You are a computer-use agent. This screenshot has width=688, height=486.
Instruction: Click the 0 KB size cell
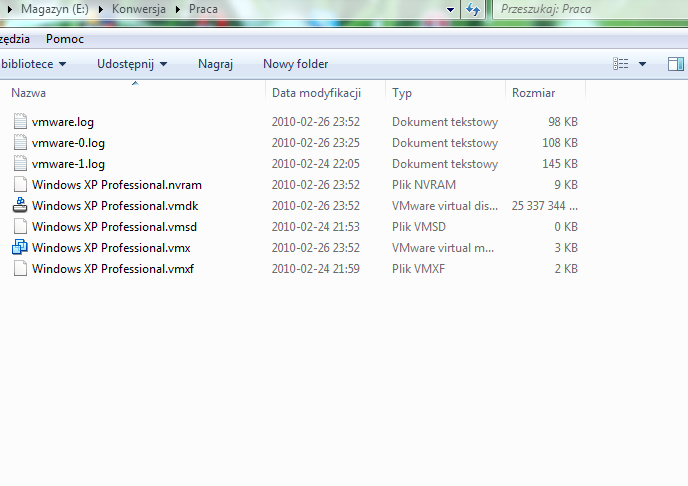[x=566, y=227]
